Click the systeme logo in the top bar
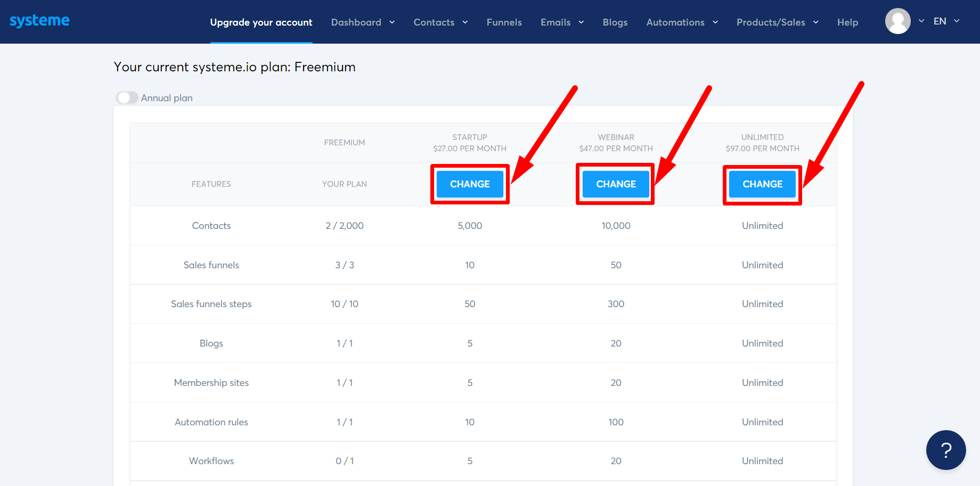The width and height of the screenshot is (980, 486). pos(39,20)
